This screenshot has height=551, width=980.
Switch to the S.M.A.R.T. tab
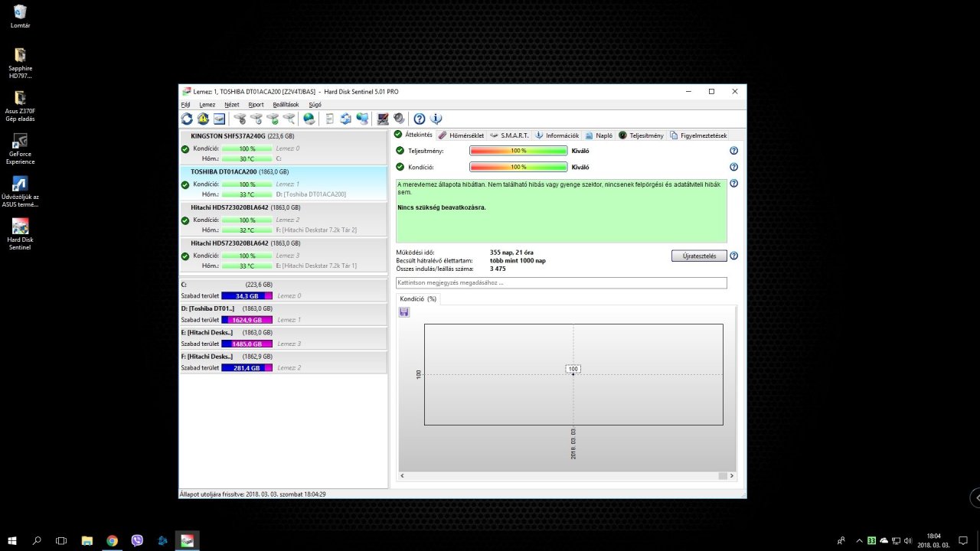(509, 135)
